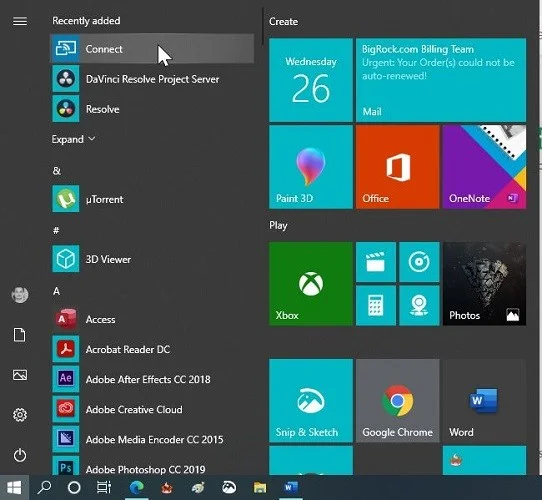Open the Connect app icon

66,48
